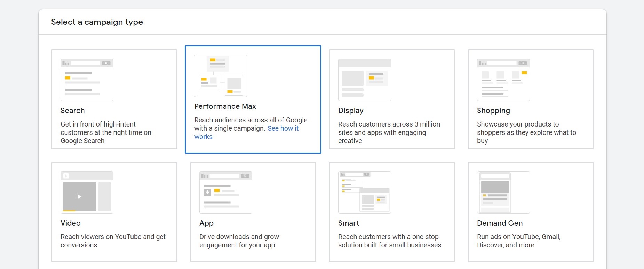Click 'Showcase your products to shoppers' description
The image size is (644, 269).
pos(526,132)
